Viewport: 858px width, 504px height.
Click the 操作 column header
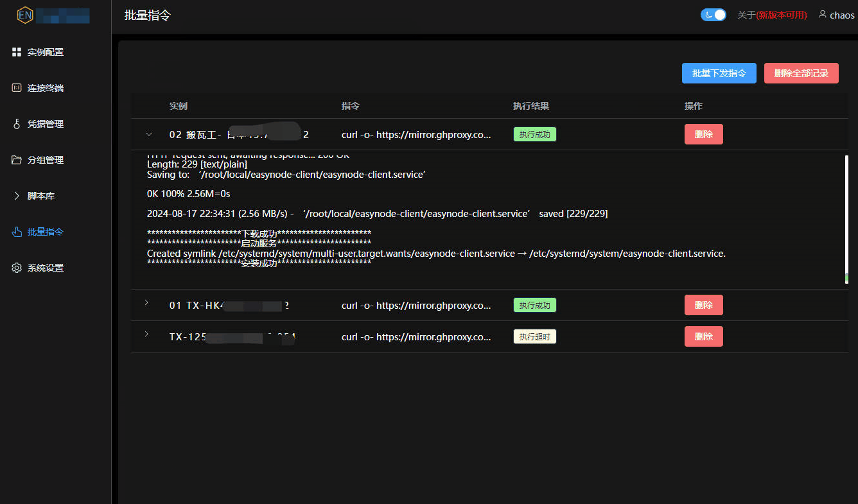tap(694, 106)
